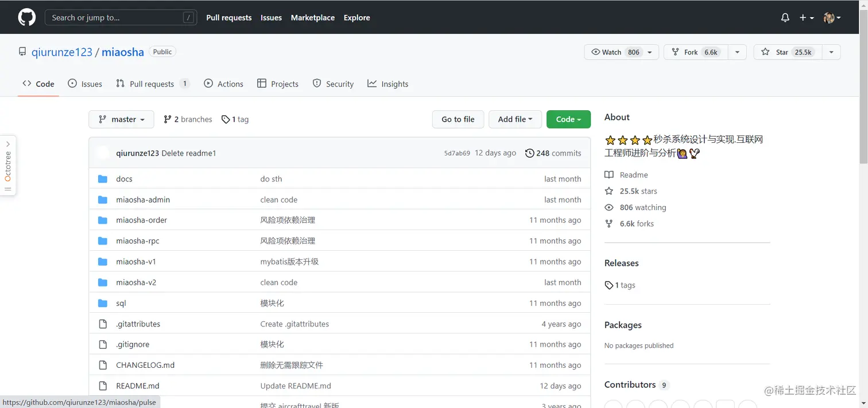Image resolution: width=868 pixels, height=408 pixels.
Task: Open commit hash 5d7ab69
Action: pyautogui.click(x=457, y=153)
